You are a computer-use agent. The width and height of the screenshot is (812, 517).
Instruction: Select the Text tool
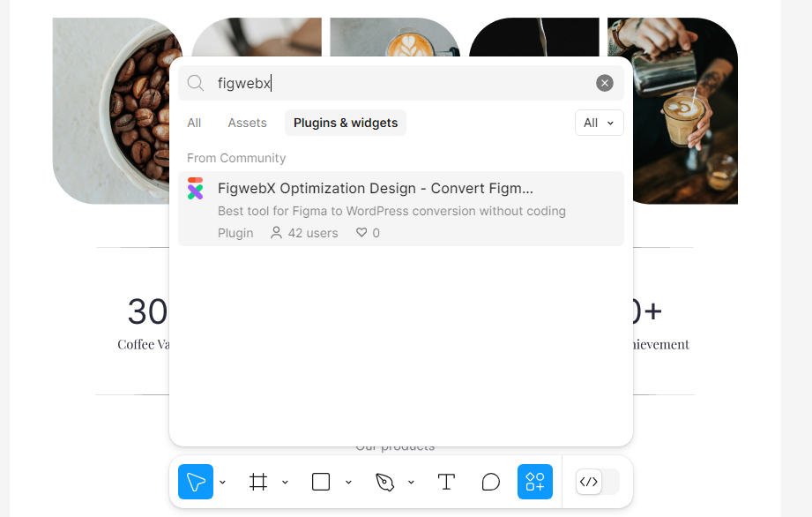click(x=446, y=482)
